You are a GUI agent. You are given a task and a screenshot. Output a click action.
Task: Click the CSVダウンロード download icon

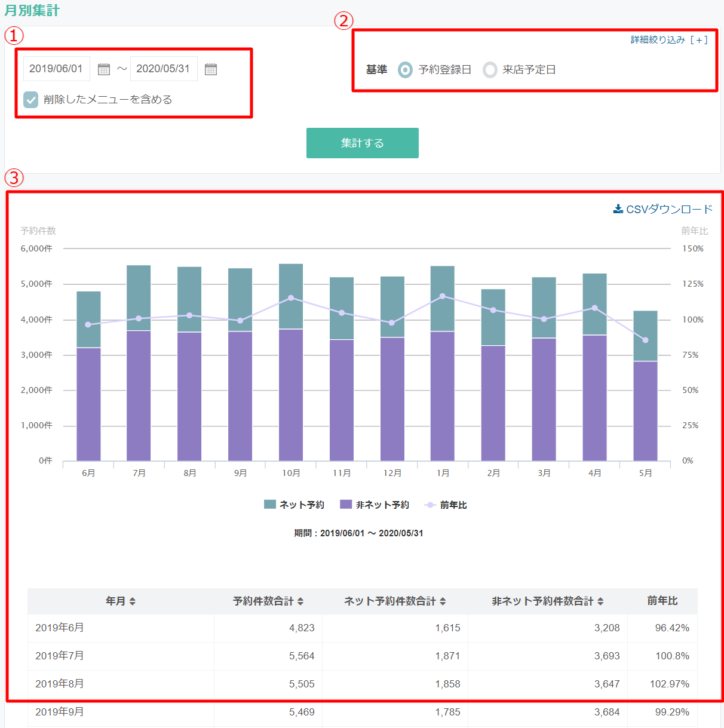(618, 209)
